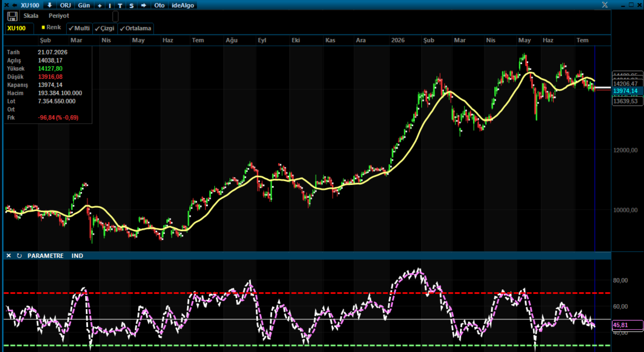Screen dimensions: 644x352
Task: Toggle the Çizgi checkbox
Action: [x=105, y=28]
